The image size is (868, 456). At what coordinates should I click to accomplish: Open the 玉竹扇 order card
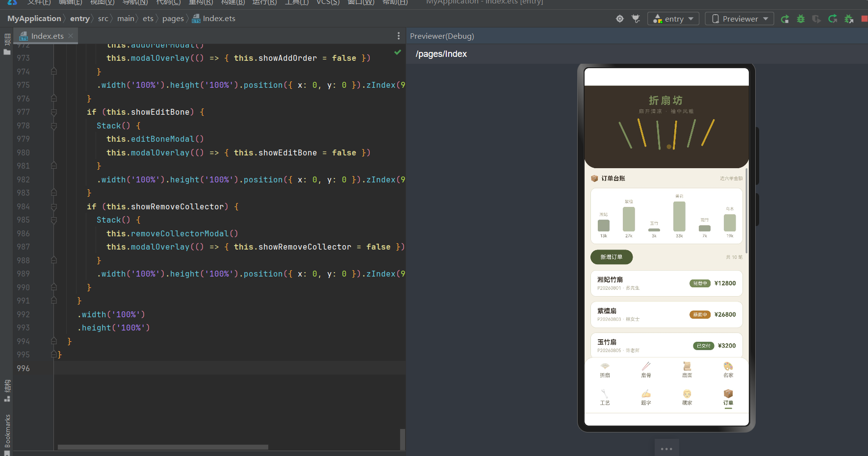coord(666,345)
